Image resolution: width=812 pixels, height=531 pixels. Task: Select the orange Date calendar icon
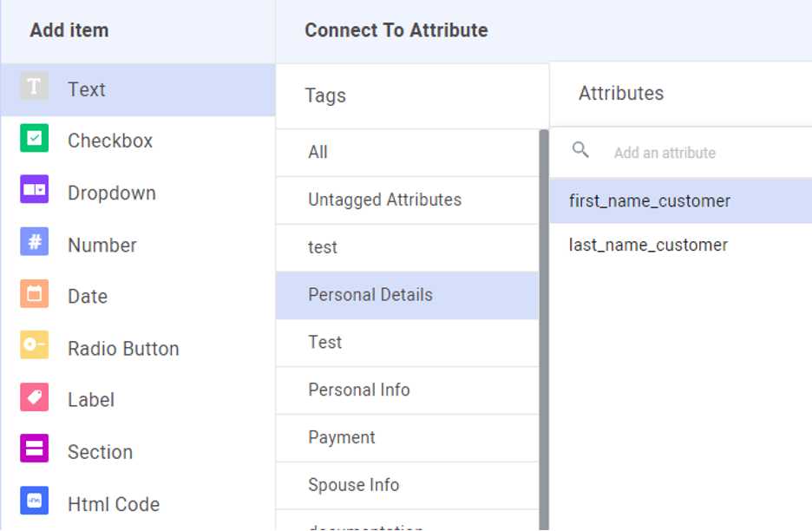coord(35,294)
